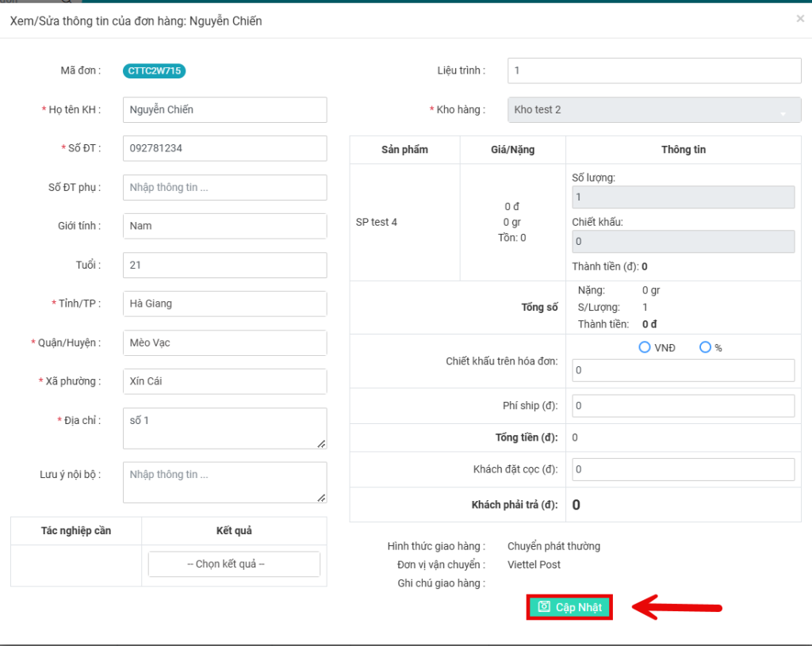
Task: Select the percent discount radio option
Action: [x=705, y=347]
